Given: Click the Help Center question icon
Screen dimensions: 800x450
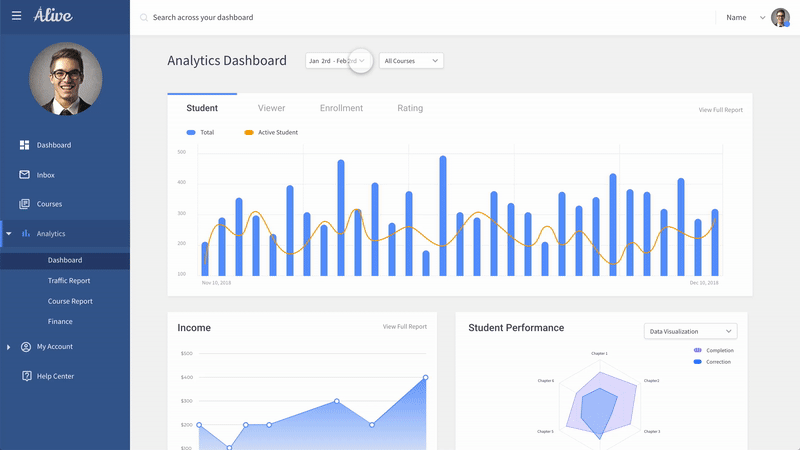Looking at the screenshot, I should [x=27, y=376].
